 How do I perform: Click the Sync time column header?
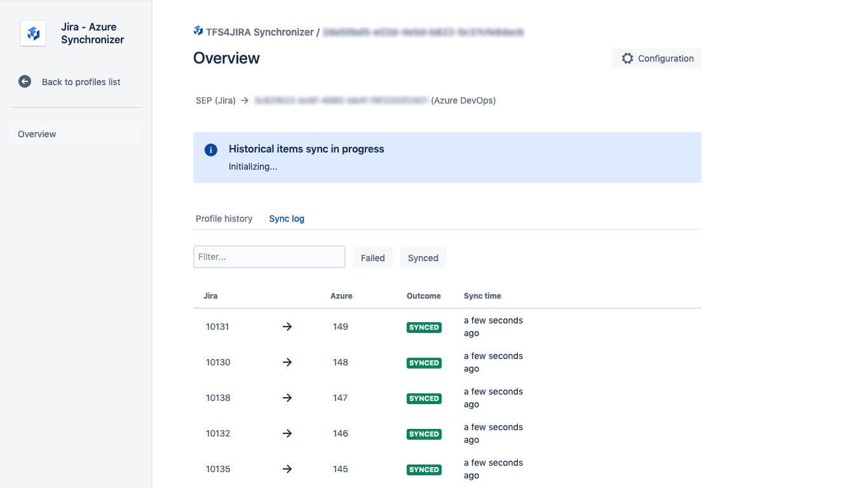pos(482,296)
